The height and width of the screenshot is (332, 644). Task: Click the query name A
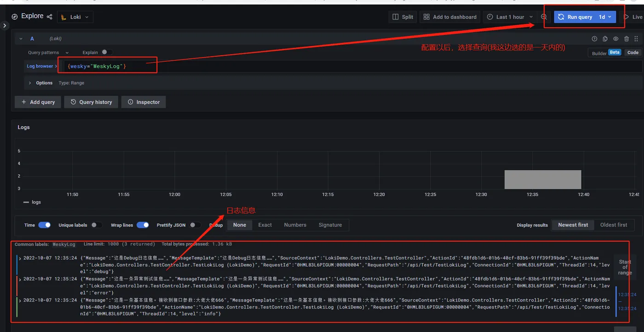[x=32, y=39]
